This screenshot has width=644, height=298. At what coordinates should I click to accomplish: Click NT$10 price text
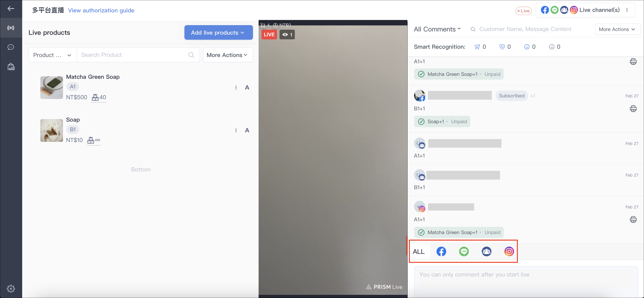click(x=74, y=140)
